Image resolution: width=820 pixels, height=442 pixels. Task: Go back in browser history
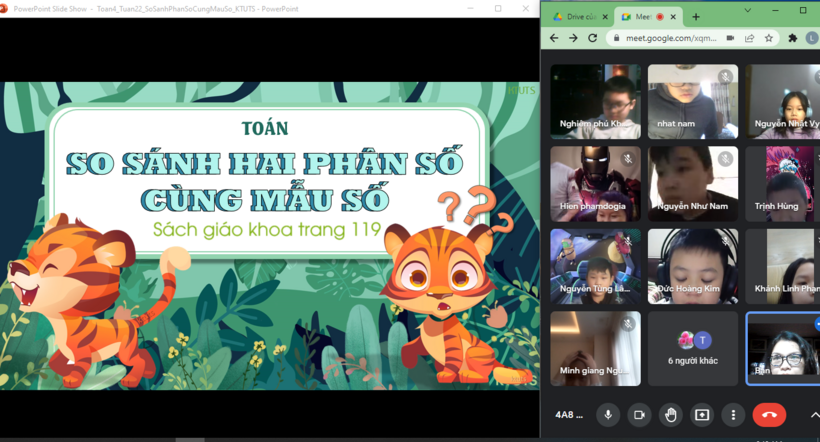pyautogui.click(x=554, y=38)
